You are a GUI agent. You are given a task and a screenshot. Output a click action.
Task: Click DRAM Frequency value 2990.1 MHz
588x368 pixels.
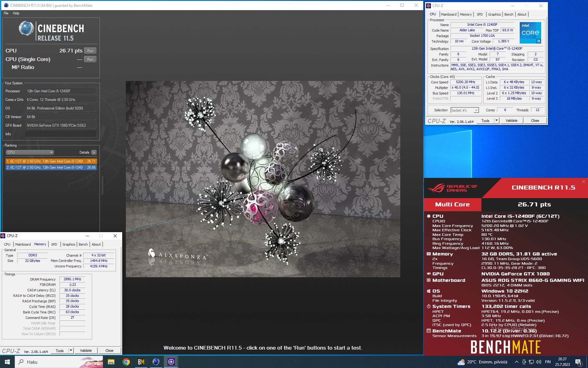pyautogui.click(x=72, y=279)
